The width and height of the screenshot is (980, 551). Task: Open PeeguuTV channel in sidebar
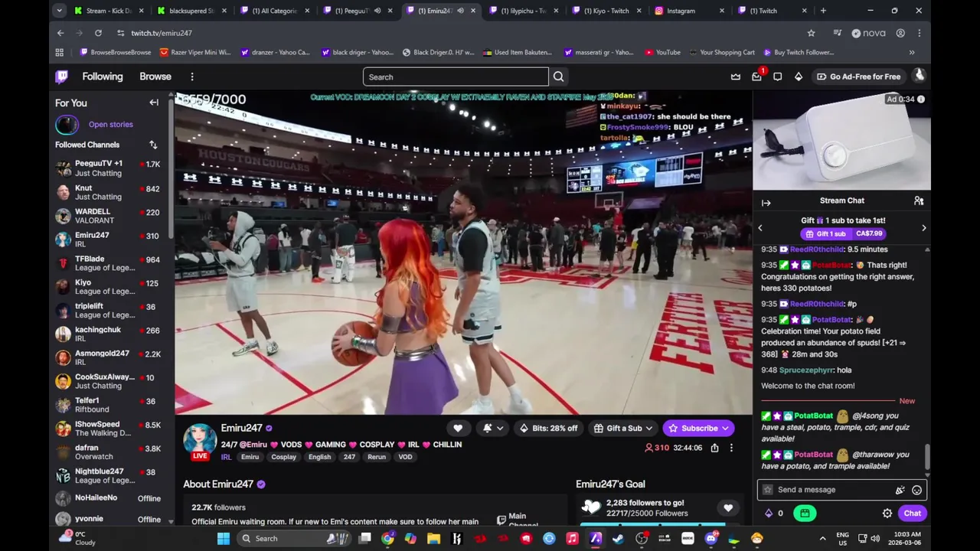pyautogui.click(x=111, y=168)
